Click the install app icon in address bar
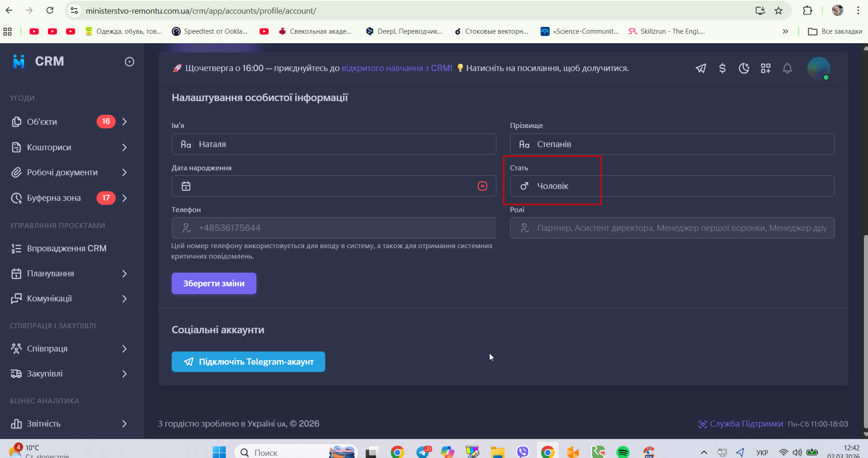868x458 pixels. point(760,10)
